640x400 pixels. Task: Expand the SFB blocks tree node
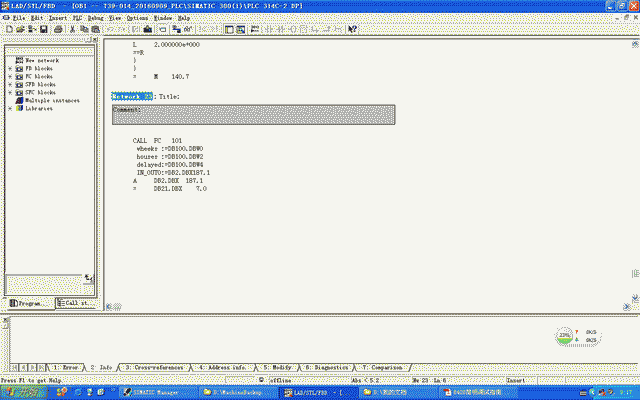[x=9, y=84]
